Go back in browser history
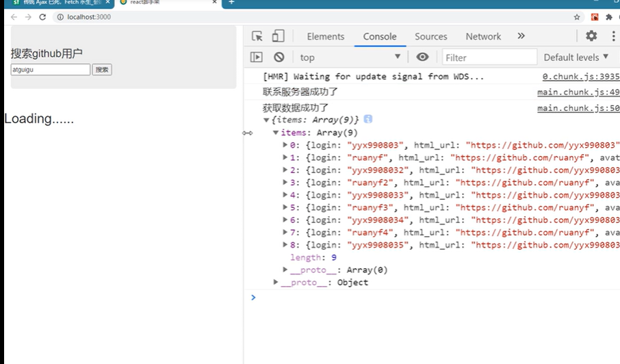This screenshot has height=364, width=620. [14, 17]
